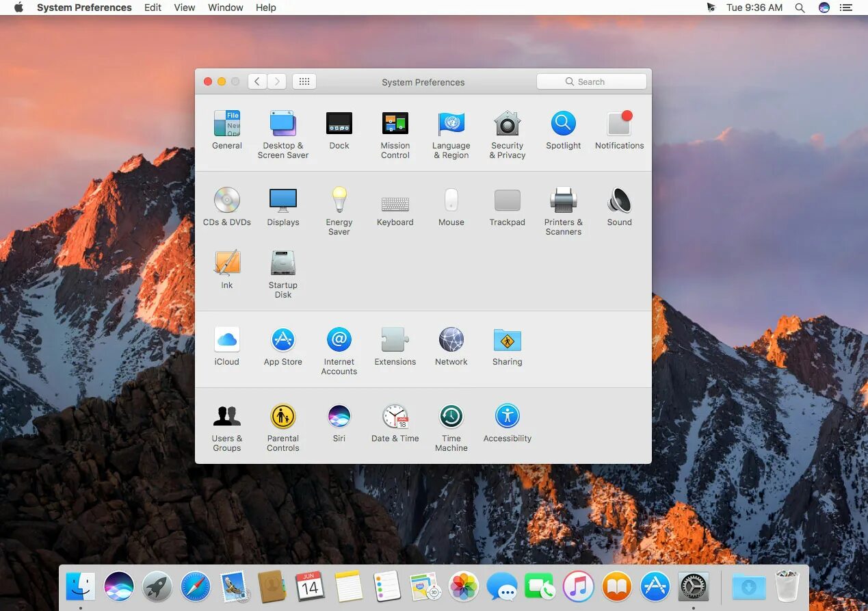Open Messages from the Dock
868x611 pixels.
502,586
